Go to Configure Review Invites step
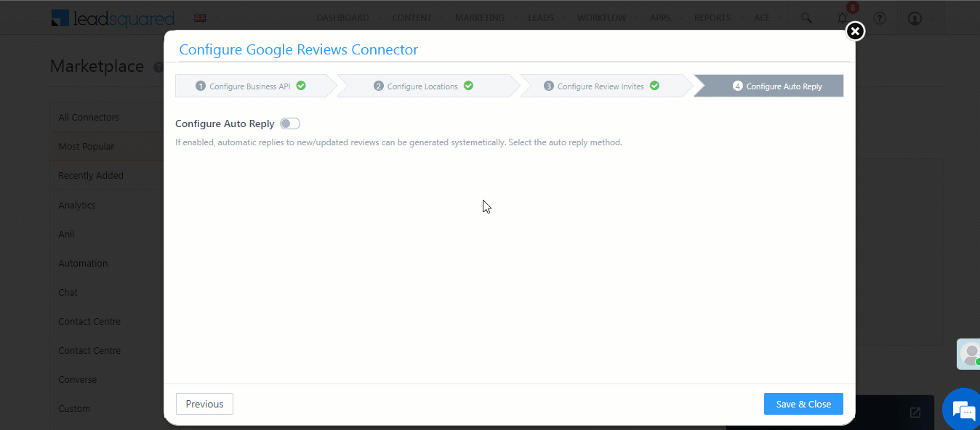This screenshot has height=430, width=980. click(606, 86)
